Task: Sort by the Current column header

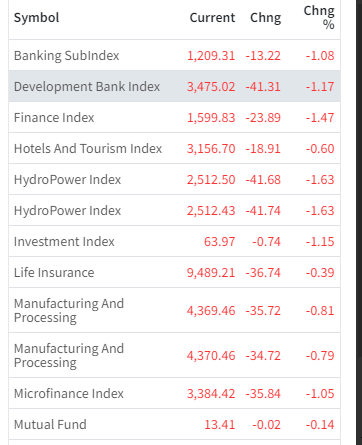Action: [x=212, y=18]
